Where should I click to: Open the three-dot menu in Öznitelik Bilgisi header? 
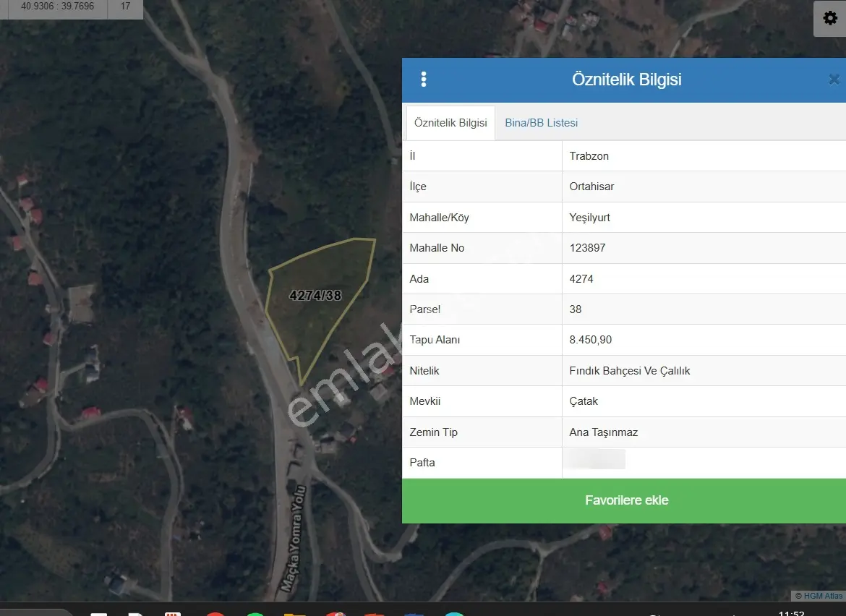[424, 80]
